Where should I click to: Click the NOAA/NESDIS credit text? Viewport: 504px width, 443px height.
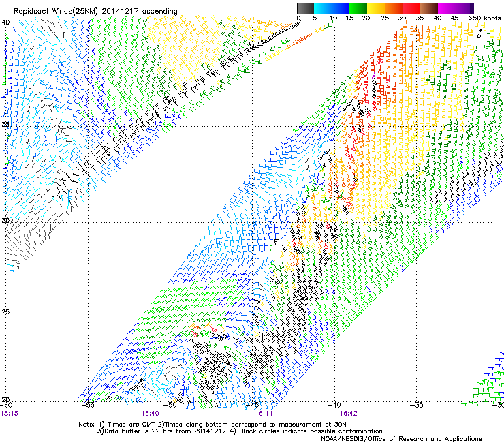(x=401, y=439)
